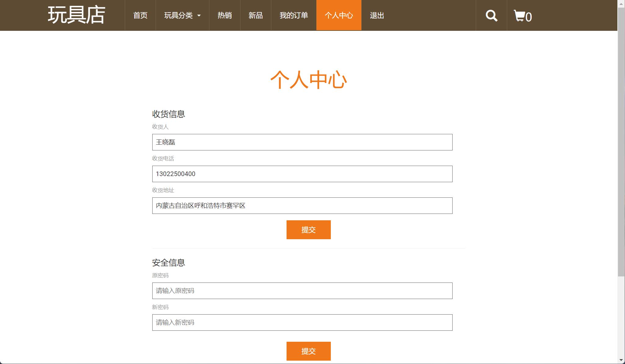Expand the 玩具分类 dropdown menu

click(x=182, y=15)
